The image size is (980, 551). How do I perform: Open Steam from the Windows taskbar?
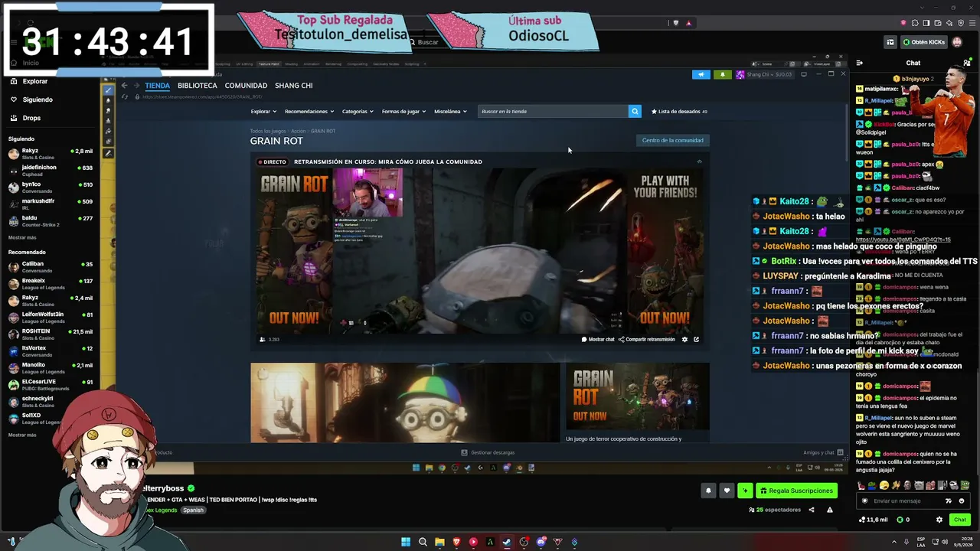tap(507, 543)
